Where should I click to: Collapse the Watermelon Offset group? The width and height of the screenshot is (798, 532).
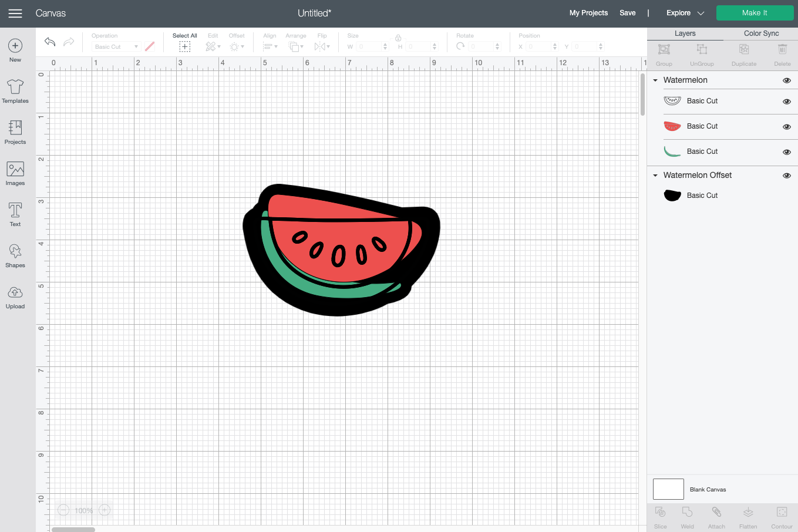[655, 176]
